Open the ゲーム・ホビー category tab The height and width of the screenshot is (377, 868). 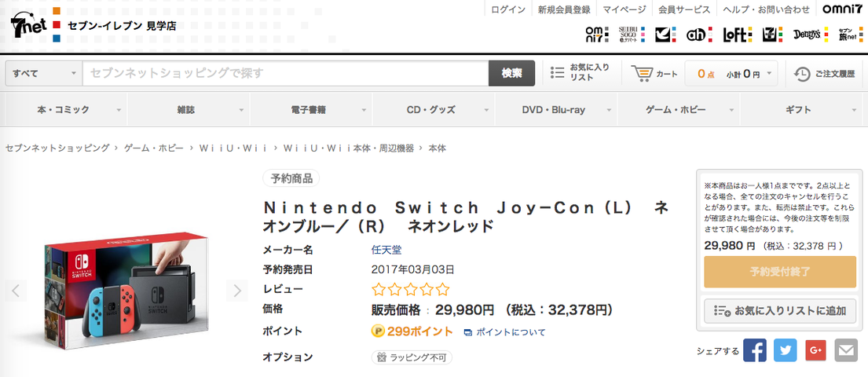pos(678,110)
